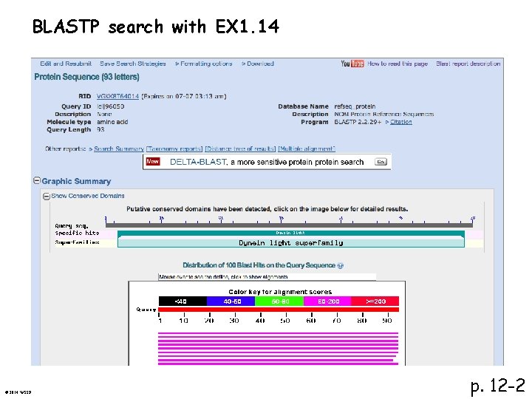The image size is (532, 399).
Task: Expand the Download menu
Action: click(258, 64)
